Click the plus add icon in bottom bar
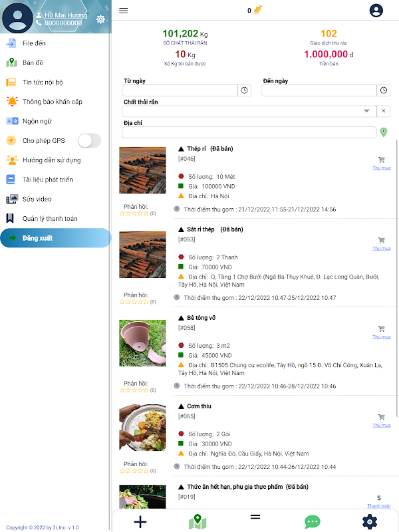This screenshot has width=399, height=532. coord(140,522)
